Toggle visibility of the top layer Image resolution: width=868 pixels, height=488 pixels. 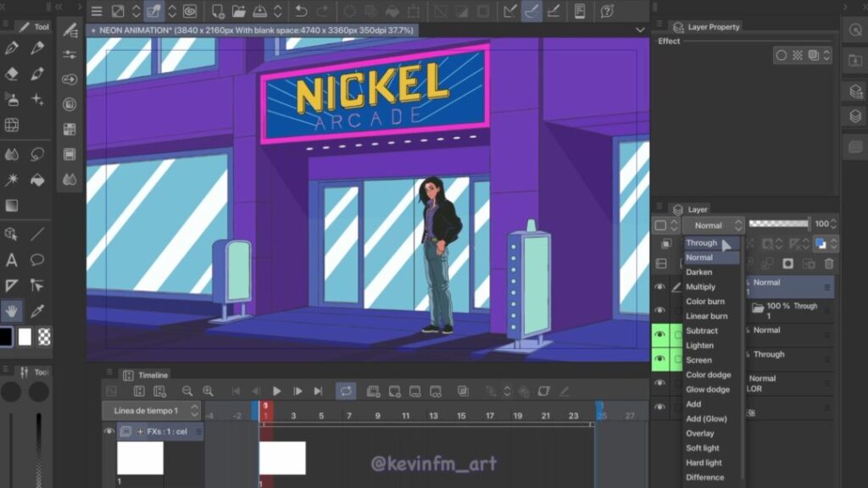coord(659,287)
